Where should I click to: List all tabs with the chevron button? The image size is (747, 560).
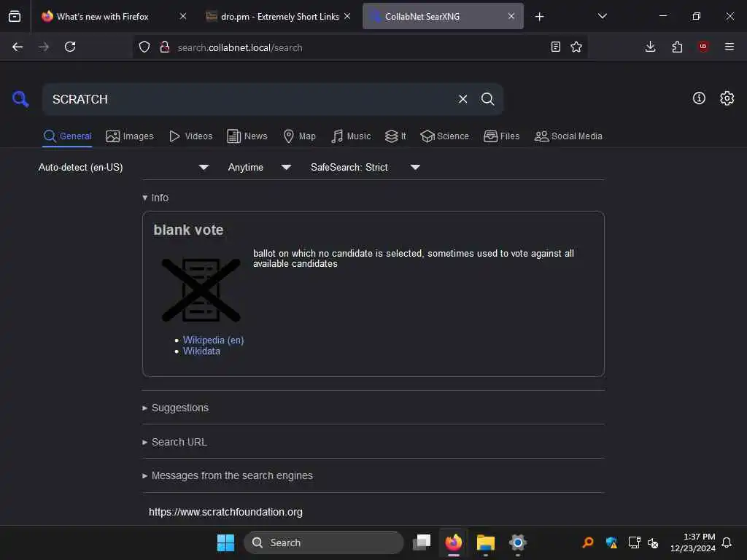point(602,16)
